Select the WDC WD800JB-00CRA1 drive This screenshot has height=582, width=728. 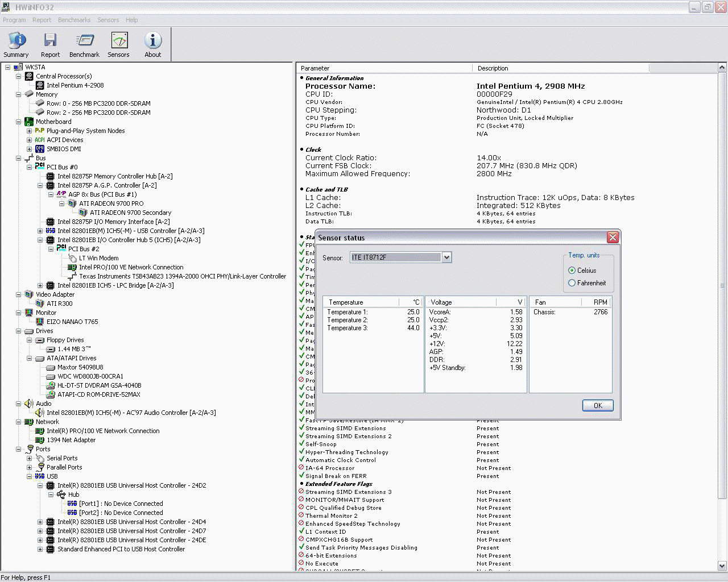click(90, 376)
